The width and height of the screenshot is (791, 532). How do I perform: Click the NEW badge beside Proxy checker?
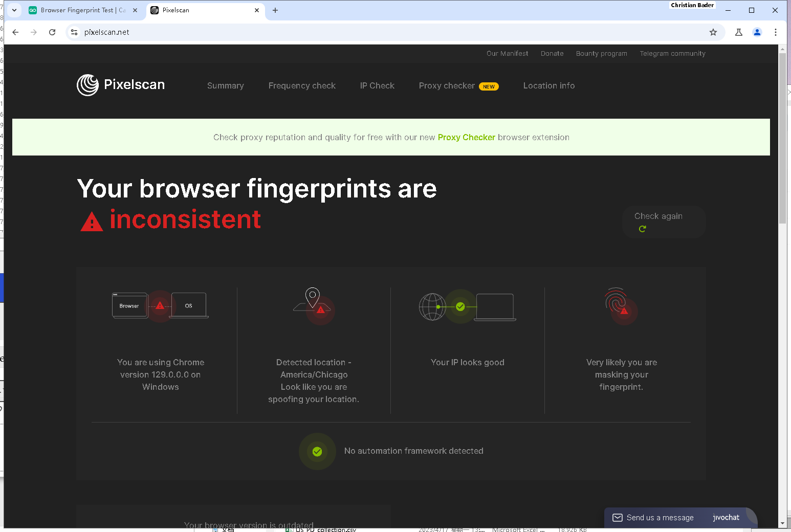point(489,86)
